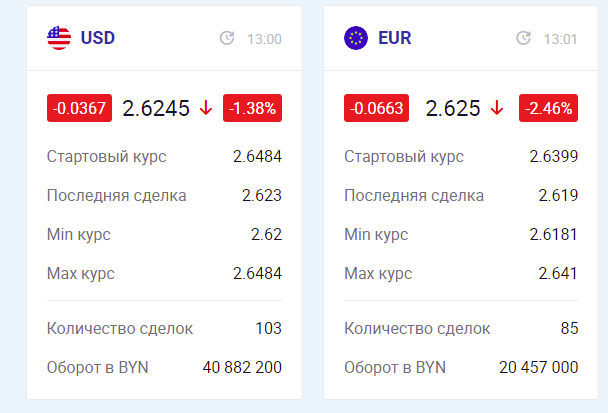Click the 13:00 update time on USD

point(264,39)
